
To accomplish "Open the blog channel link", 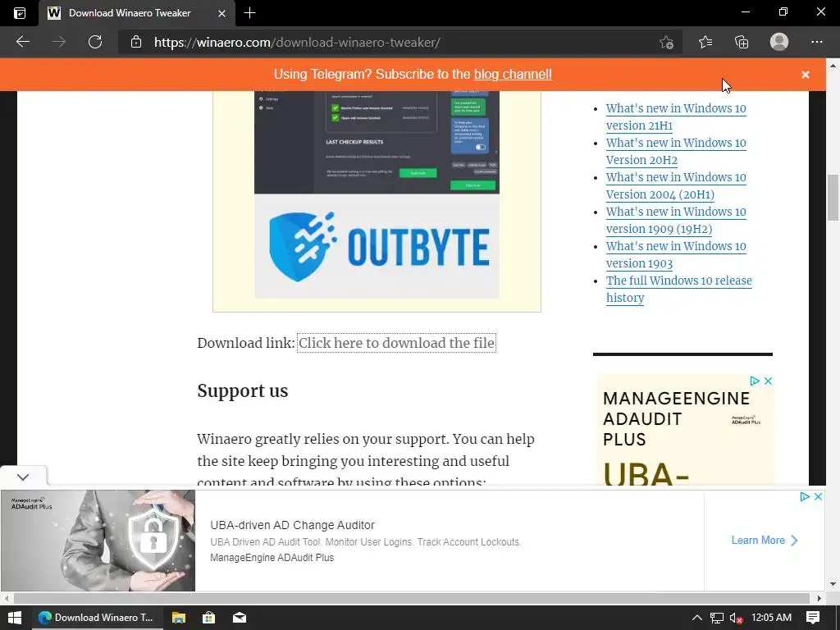I will tap(513, 75).
